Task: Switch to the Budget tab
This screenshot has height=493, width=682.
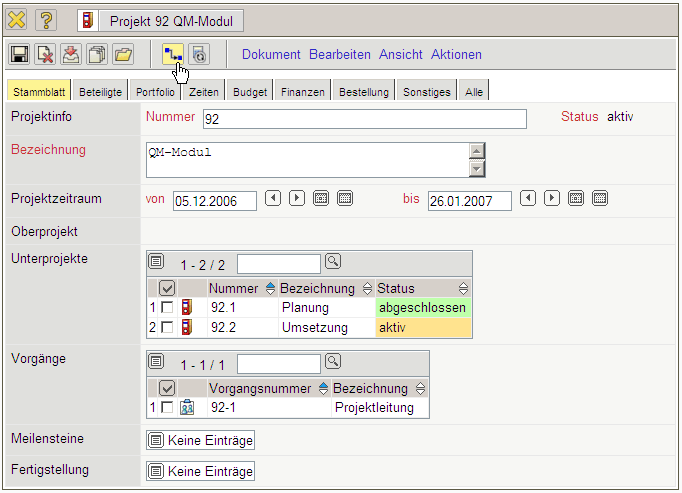Action: [250, 92]
